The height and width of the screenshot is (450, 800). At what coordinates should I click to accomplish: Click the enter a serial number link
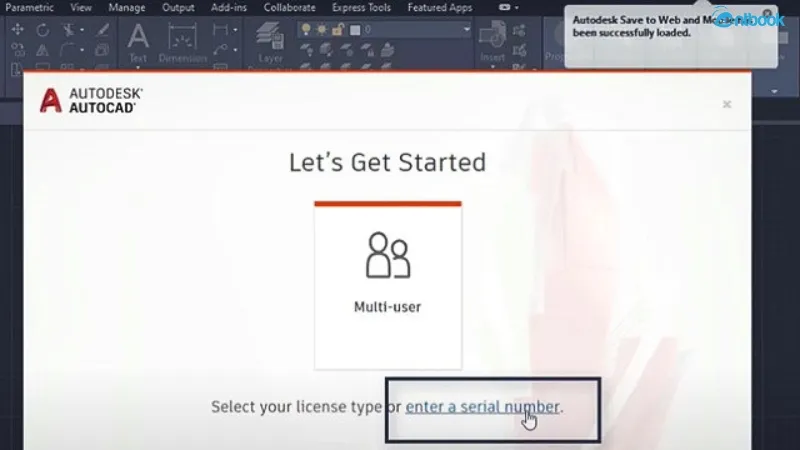(x=483, y=407)
